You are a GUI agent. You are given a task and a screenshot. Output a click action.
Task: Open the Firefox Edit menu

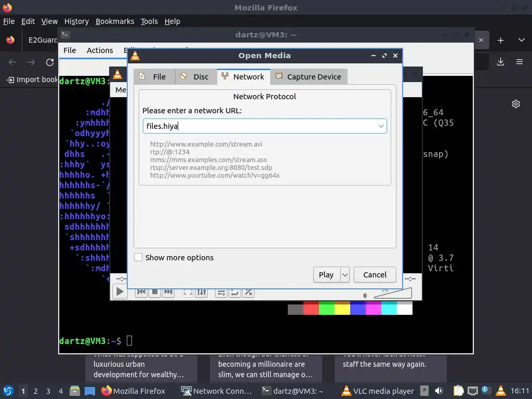click(x=28, y=21)
